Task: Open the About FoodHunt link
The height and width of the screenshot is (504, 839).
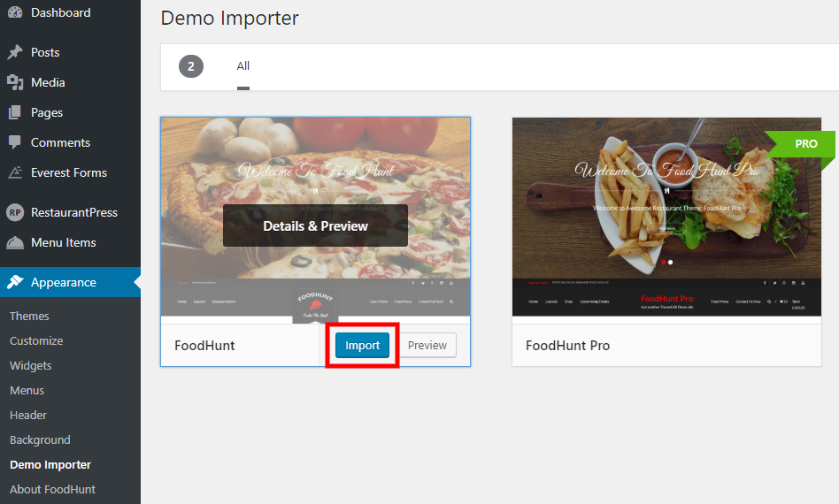Action: 52,489
